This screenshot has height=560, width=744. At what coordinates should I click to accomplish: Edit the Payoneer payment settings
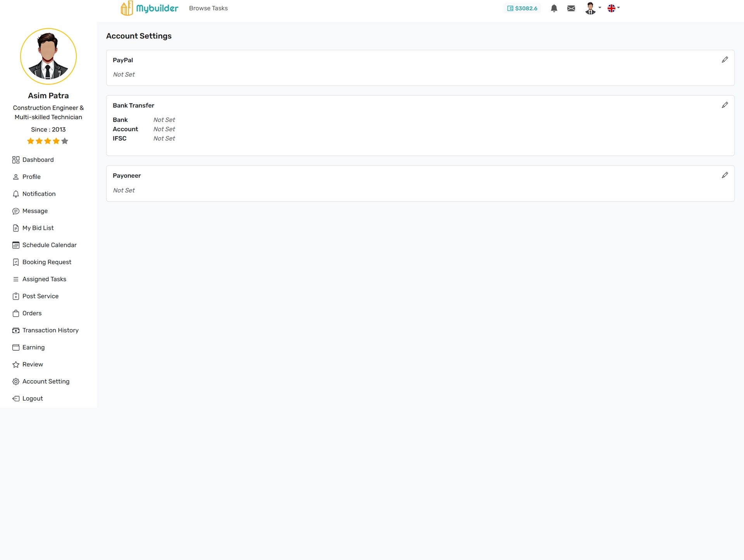(x=725, y=175)
